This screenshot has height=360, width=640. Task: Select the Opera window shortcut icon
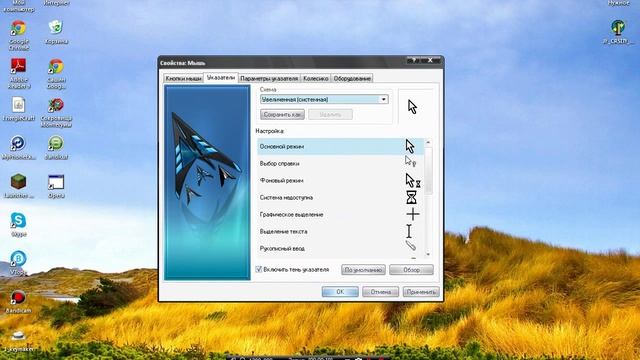point(56,182)
